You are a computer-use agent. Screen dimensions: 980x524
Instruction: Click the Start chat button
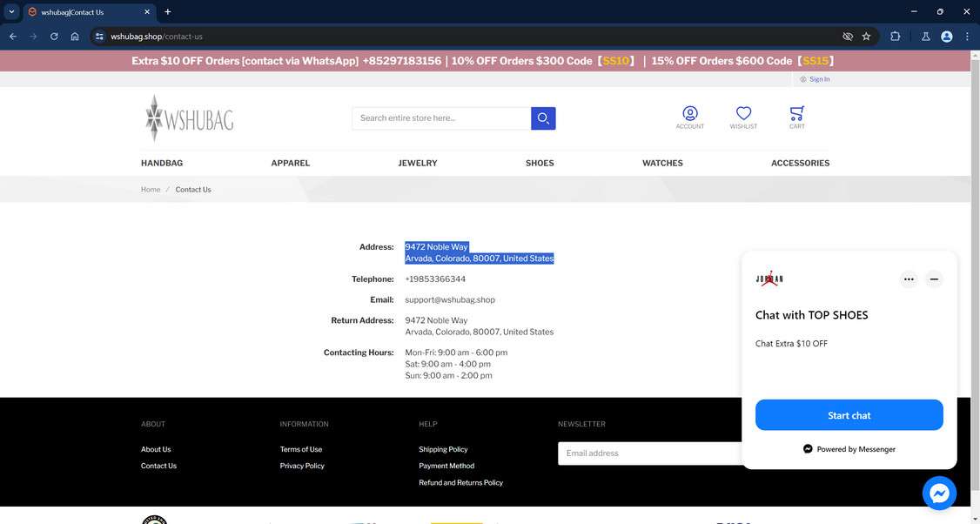pyautogui.click(x=849, y=415)
